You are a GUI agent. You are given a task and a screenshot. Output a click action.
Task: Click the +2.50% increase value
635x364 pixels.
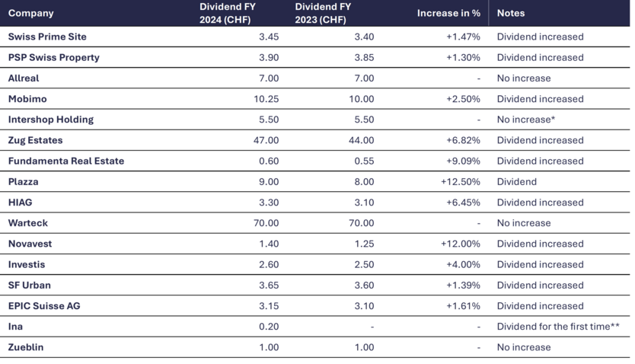(463, 99)
